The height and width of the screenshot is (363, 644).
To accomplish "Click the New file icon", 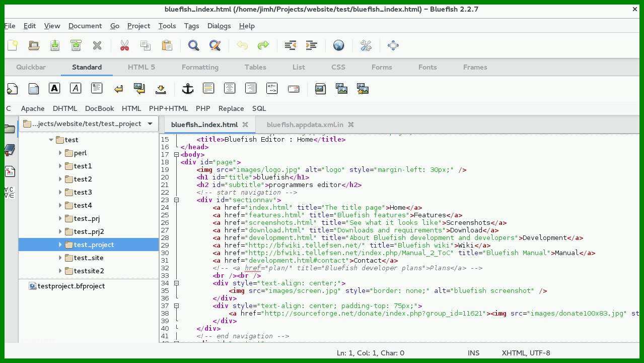I will [13, 45].
